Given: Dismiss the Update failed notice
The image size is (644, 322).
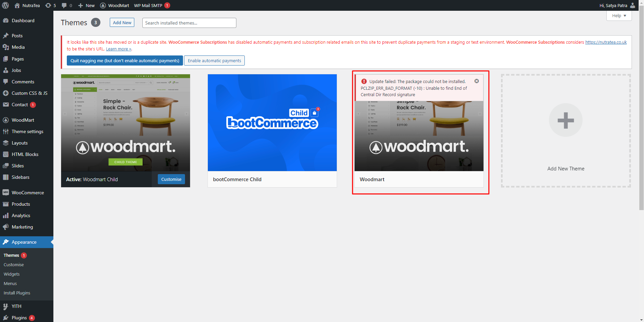Looking at the screenshot, I should point(476,81).
